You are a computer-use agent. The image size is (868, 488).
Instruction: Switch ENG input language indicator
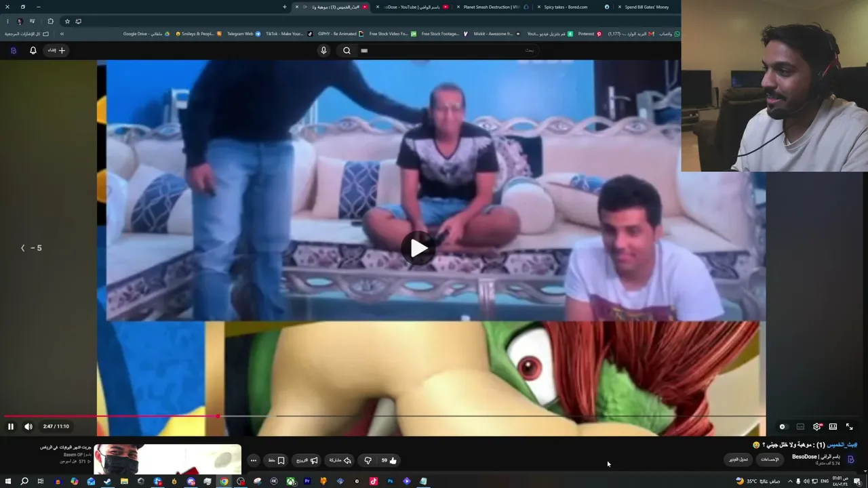point(825,481)
